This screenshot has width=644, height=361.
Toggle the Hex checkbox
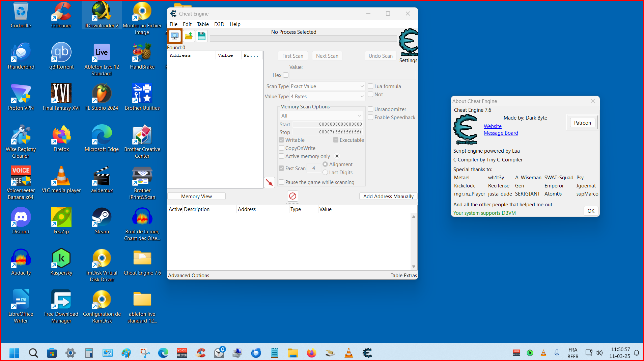click(286, 75)
